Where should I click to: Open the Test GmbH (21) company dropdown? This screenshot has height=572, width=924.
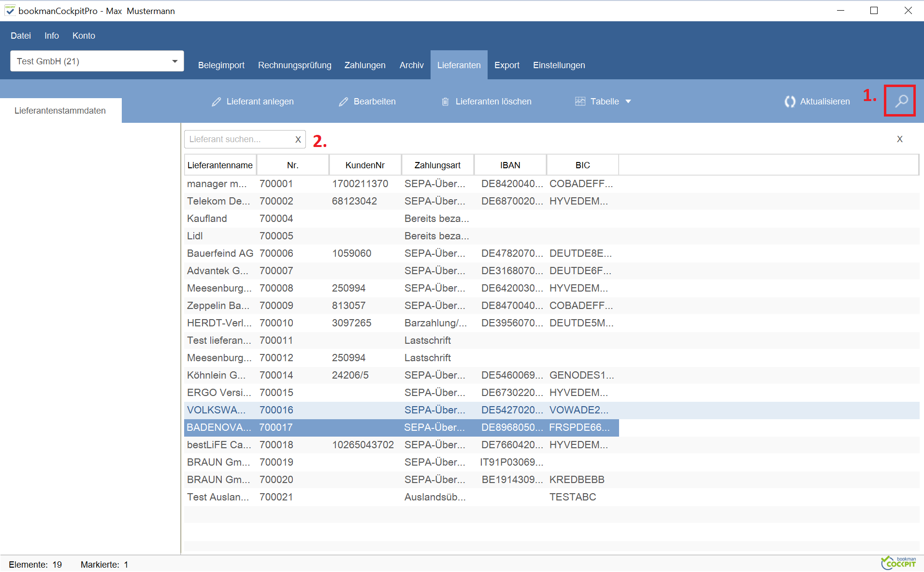97,61
